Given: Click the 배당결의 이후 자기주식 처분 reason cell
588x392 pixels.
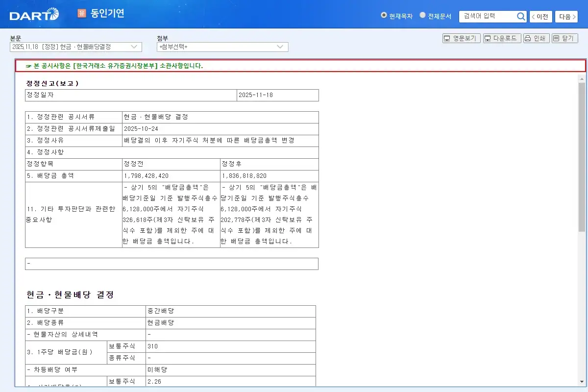Looking at the screenshot, I should [x=220, y=141].
